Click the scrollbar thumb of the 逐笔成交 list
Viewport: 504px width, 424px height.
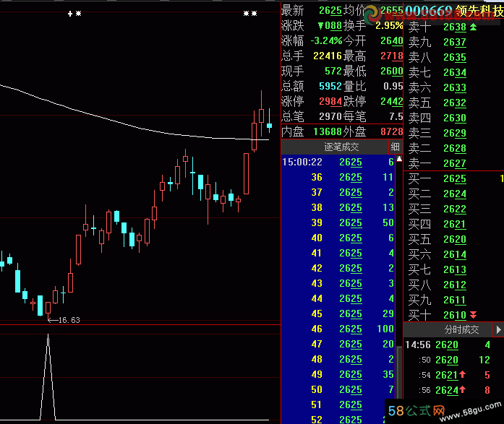pos(399,374)
